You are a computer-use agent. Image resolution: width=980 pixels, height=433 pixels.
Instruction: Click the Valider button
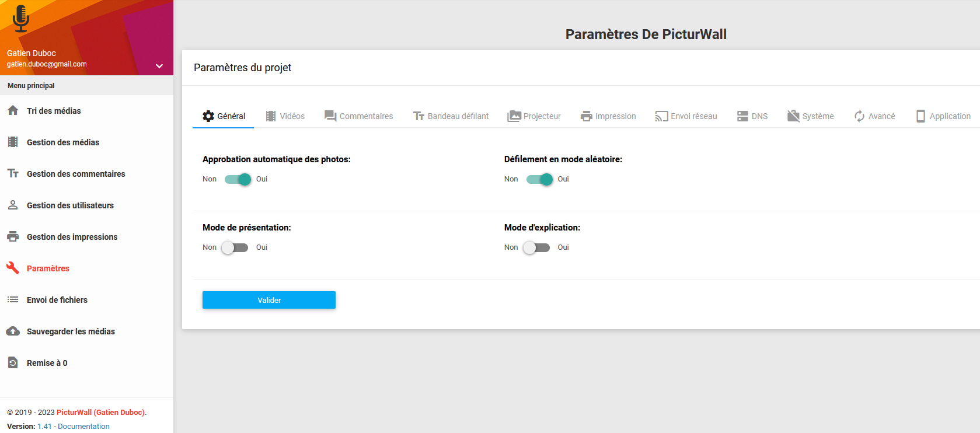tap(269, 300)
